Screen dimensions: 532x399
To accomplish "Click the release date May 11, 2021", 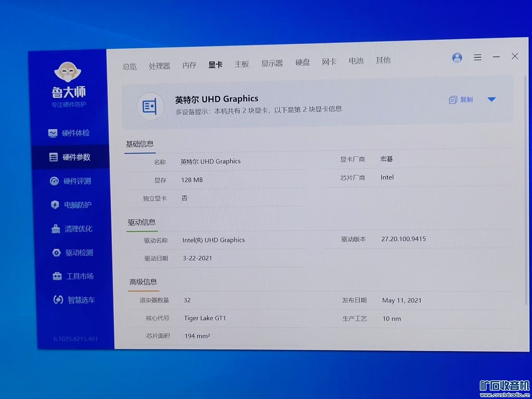I will 402,300.
